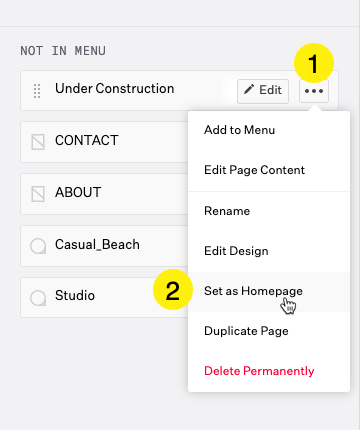Image resolution: width=360 pixels, height=430 pixels.
Task: Click yellow step 1 marker
Action: (314, 63)
